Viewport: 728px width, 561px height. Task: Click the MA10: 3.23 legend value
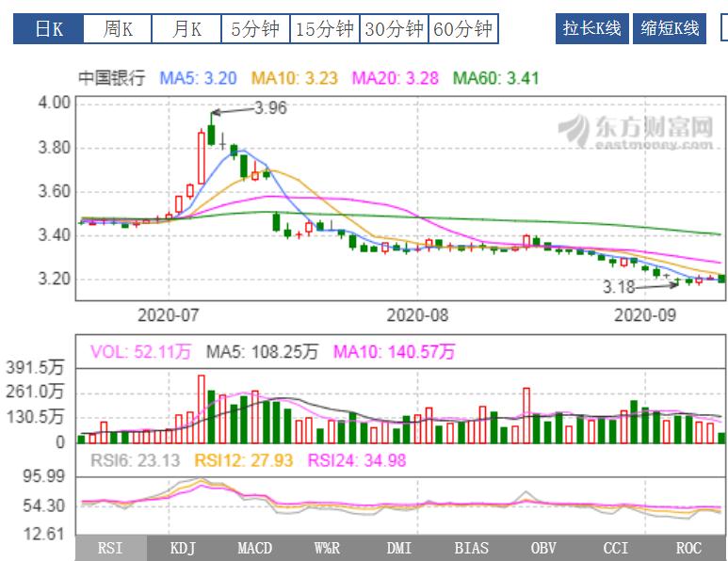coord(295,77)
